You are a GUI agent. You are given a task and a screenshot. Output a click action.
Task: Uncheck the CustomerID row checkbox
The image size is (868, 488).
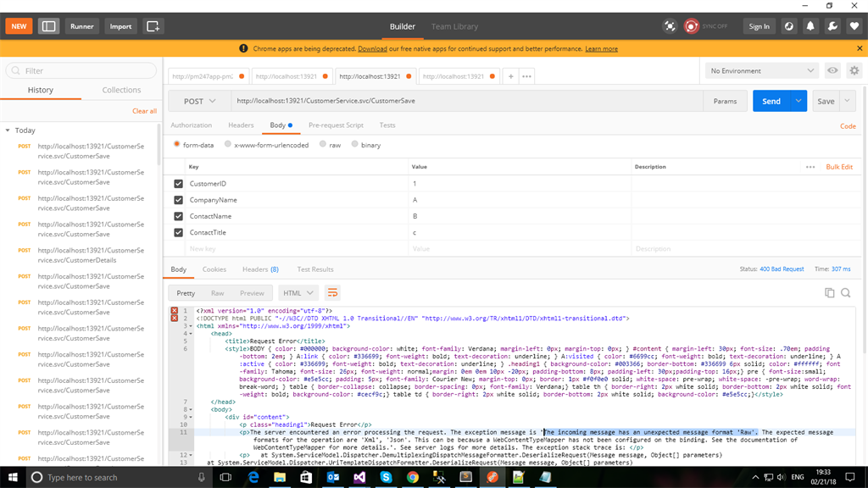point(178,184)
